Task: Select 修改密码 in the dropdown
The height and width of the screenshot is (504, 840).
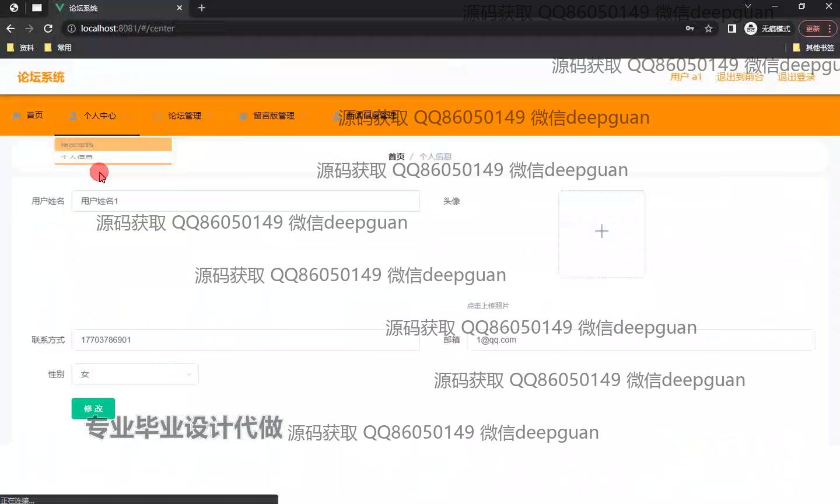Action: click(x=113, y=145)
